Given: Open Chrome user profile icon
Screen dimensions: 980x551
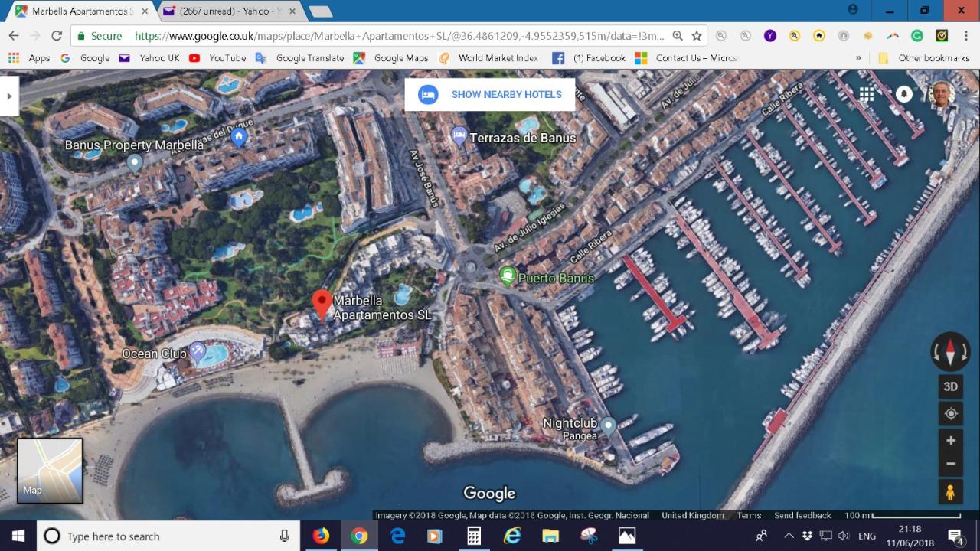Looking at the screenshot, I should point(853,10).
